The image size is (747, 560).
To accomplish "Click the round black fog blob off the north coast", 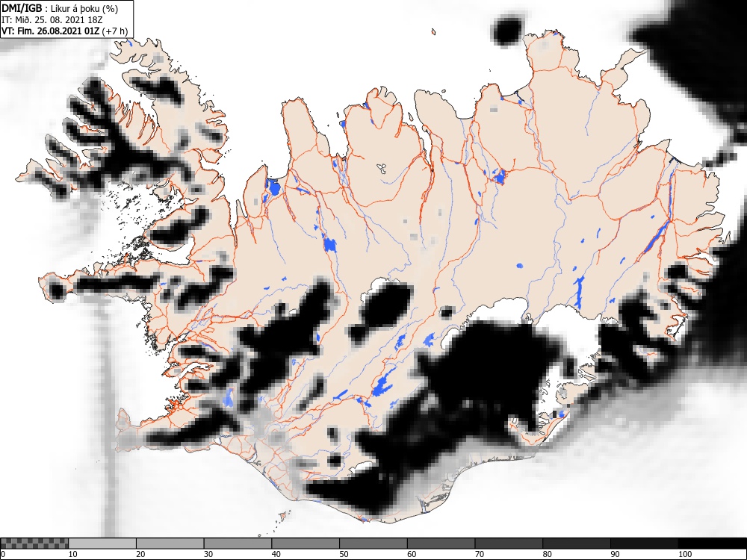I will [507, 31].
